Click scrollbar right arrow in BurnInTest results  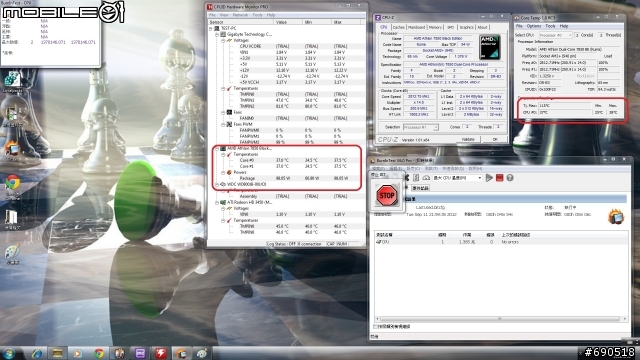(x=626, y=318)
